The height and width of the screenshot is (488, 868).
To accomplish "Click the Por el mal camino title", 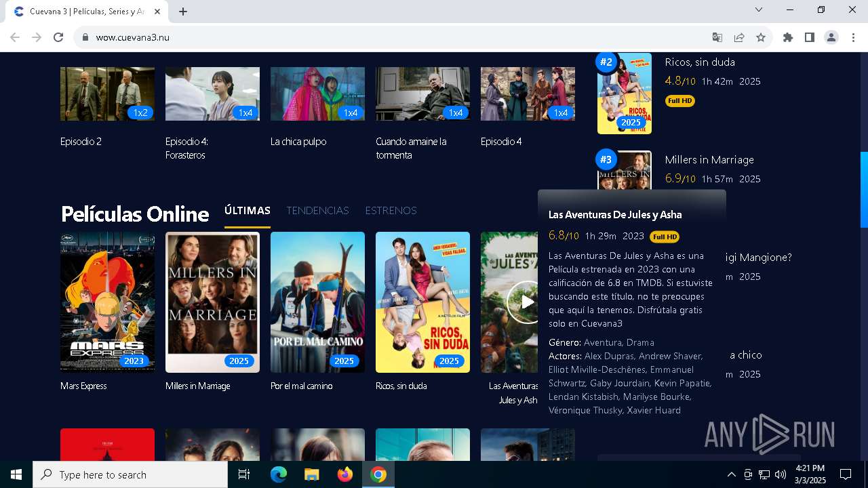I will tap(302, 386).
